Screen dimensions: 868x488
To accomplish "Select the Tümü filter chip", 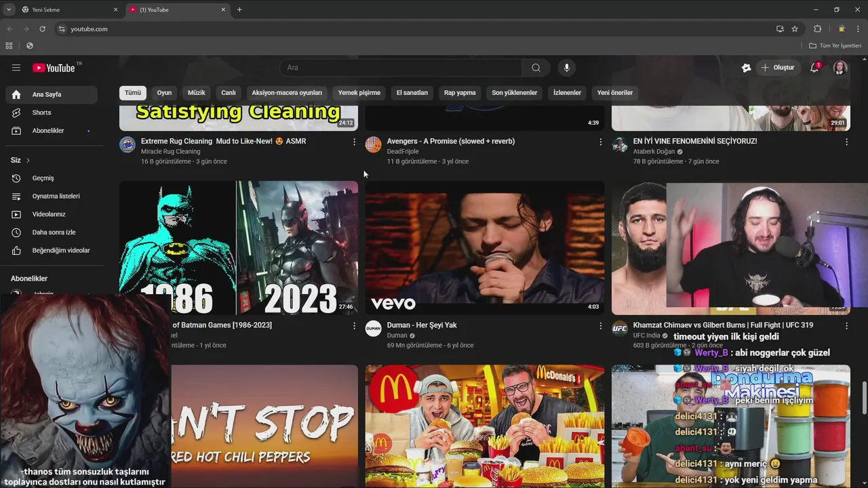I will [133, 93].
